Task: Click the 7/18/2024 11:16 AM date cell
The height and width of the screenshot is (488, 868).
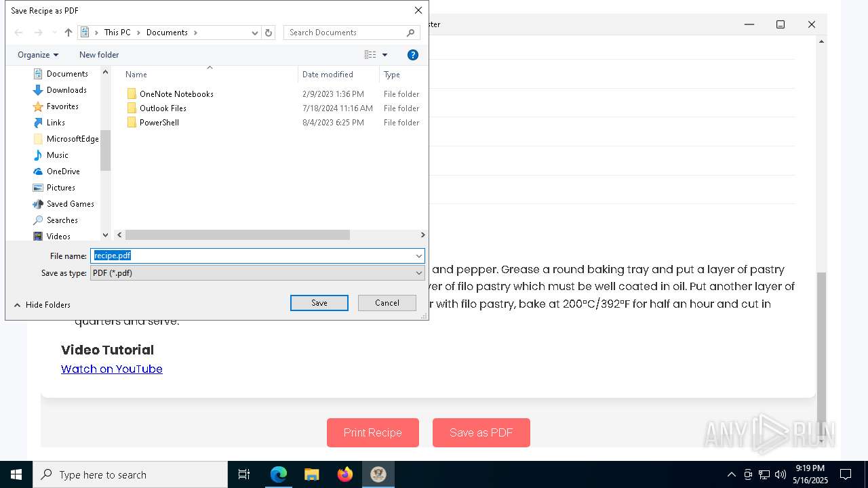Action: [338, 108]
